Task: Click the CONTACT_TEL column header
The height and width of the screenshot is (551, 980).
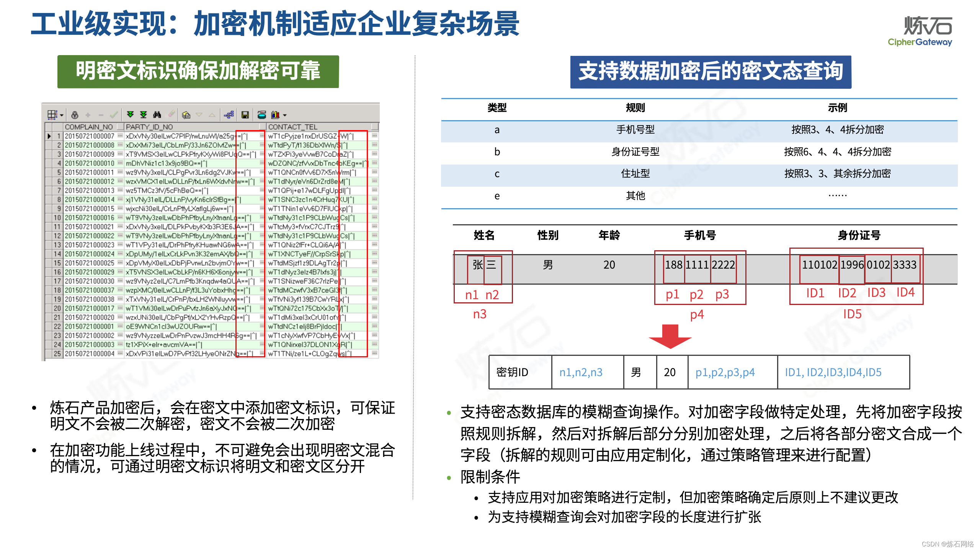Action: [293, 127]
